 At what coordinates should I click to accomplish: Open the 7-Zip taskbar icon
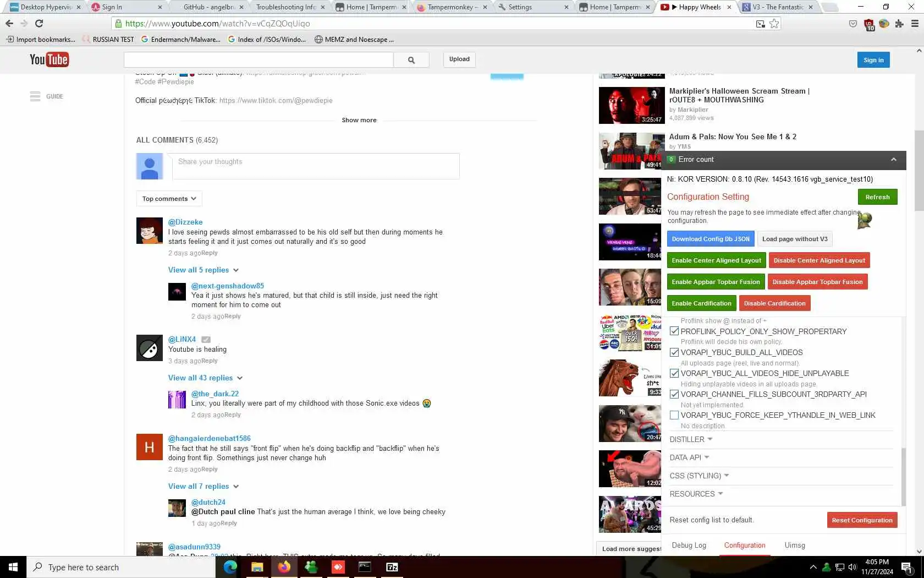coord(392,567)
